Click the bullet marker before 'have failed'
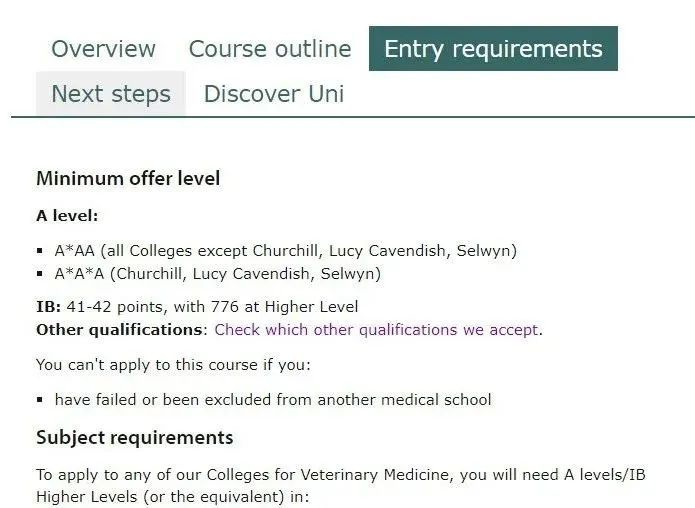 (x=40, y=400)
